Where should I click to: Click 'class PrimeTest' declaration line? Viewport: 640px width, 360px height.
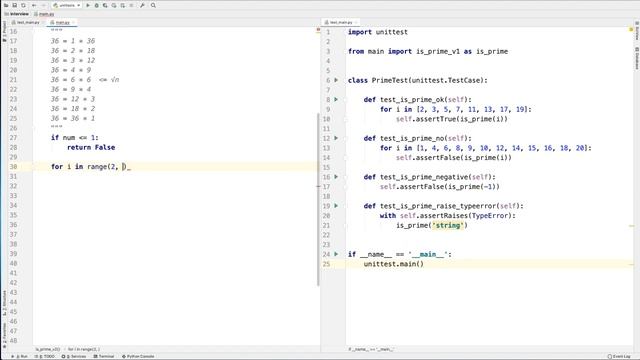tap(418, 80)
